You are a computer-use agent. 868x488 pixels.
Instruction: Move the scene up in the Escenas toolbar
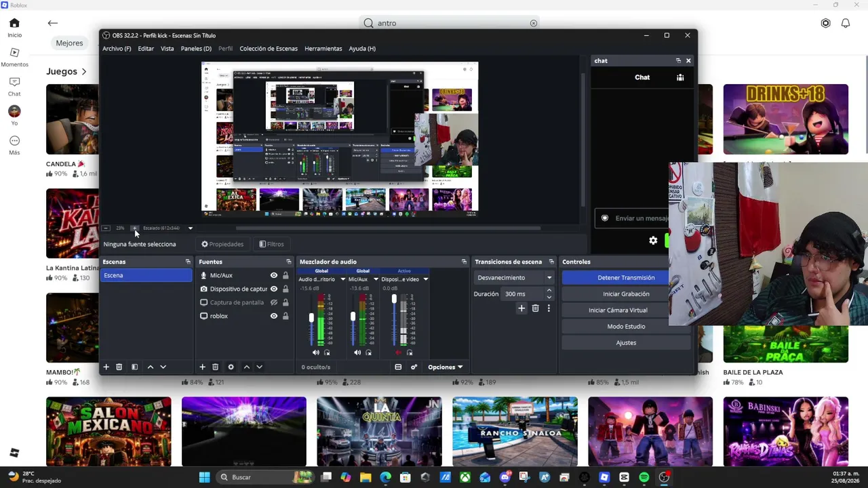click(x=151, y=367)
